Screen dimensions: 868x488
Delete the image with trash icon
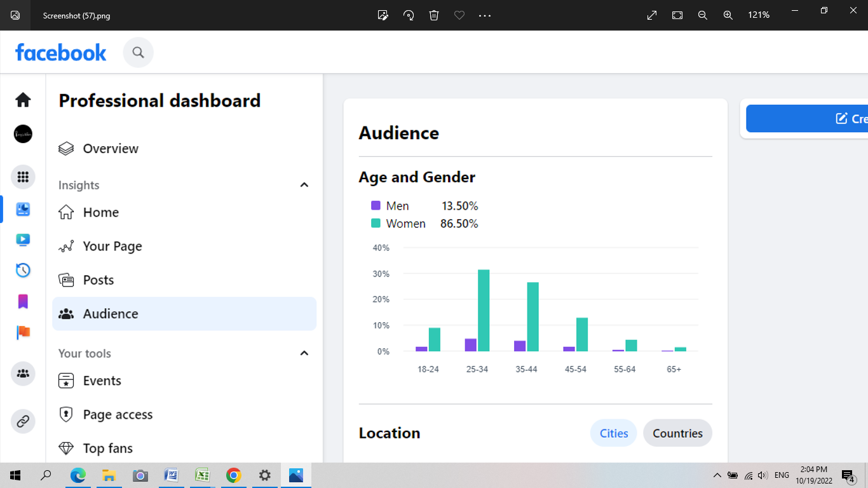point(434,15)
